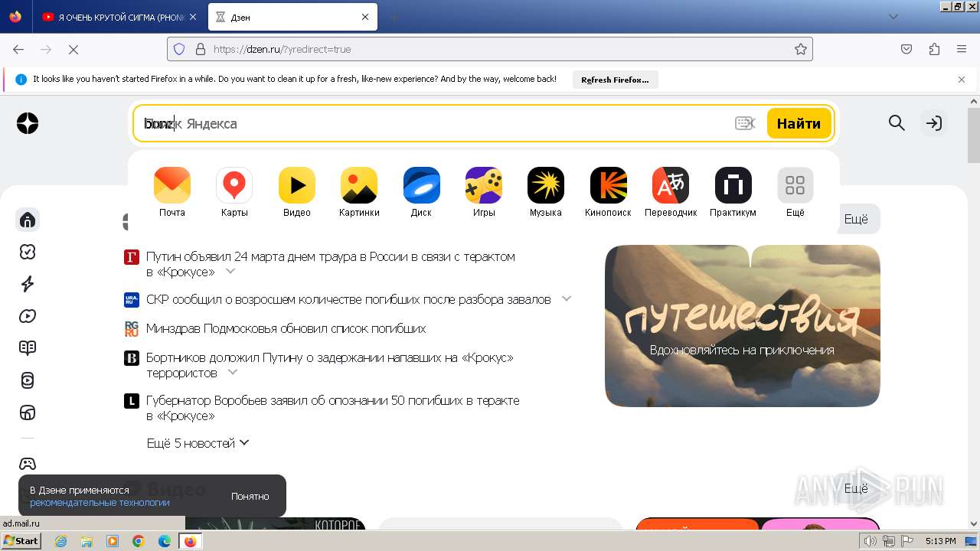
Task: Open the short clips sidebar icon
Action: click(28, 380)
